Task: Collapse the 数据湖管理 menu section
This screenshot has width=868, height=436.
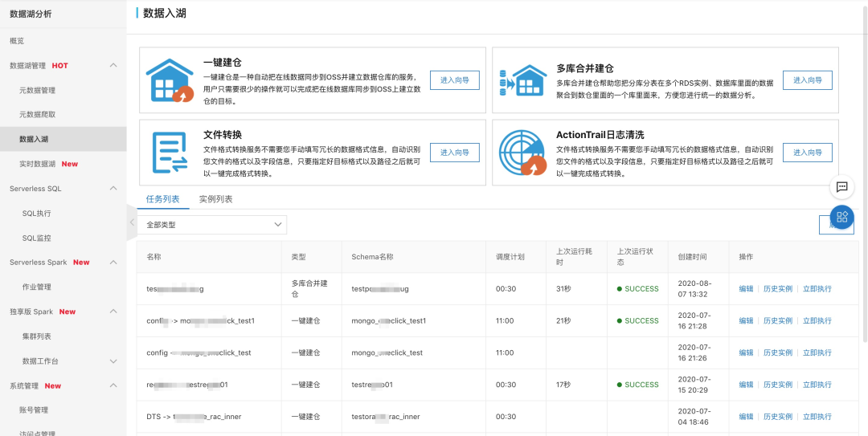Action: [113, 65]
